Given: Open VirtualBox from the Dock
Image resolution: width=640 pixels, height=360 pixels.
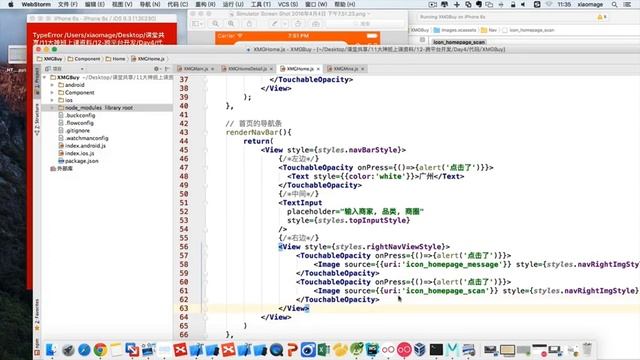Looking at the screenshot, I should [x=420, y=350].
